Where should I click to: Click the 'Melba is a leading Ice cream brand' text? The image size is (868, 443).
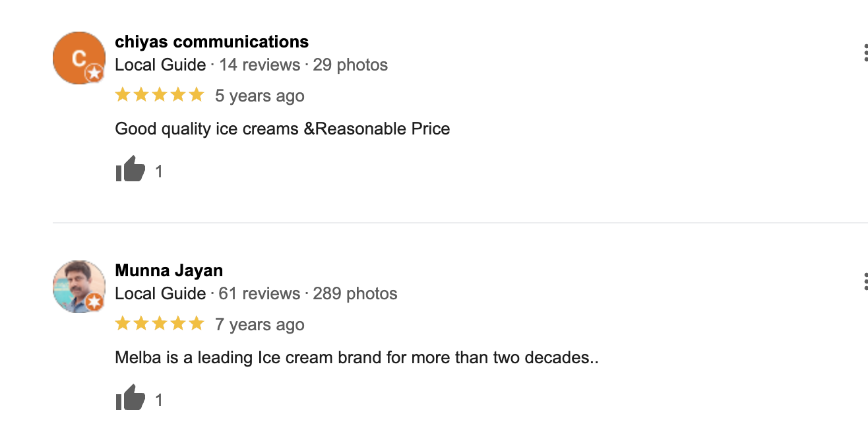click(x=356, y=358)
